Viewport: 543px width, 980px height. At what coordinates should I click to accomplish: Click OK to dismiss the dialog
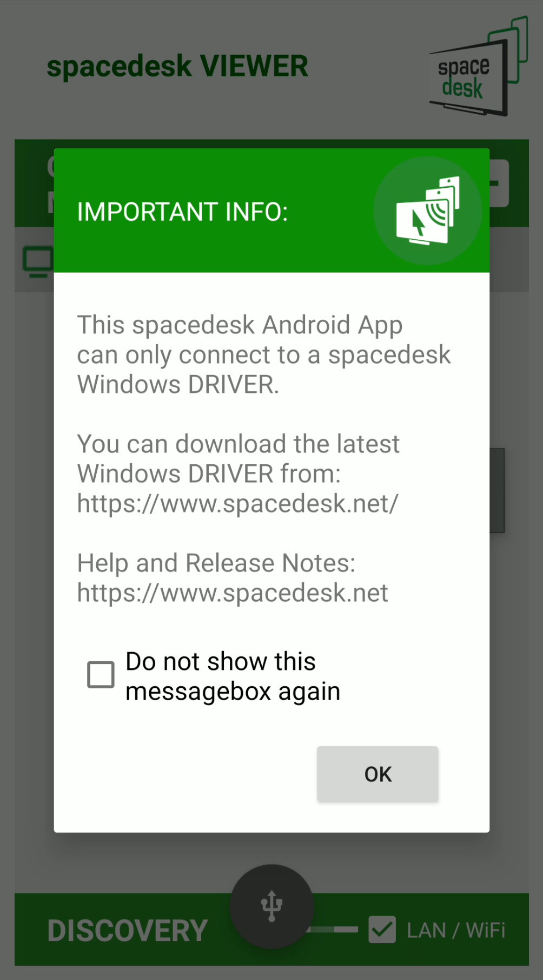(x=378, y=774)
